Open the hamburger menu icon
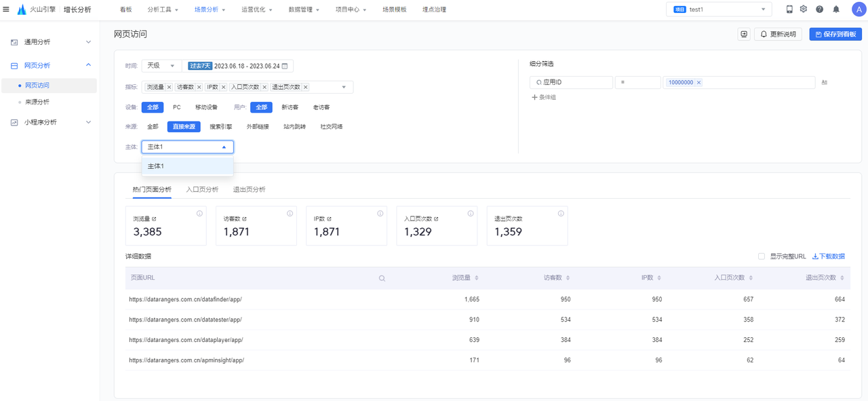 point(7,9)
